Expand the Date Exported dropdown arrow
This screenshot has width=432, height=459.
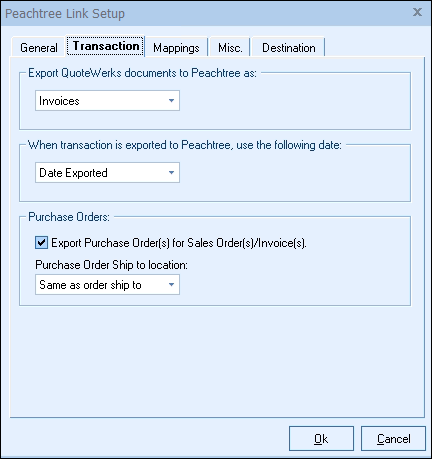pos(171,172)
